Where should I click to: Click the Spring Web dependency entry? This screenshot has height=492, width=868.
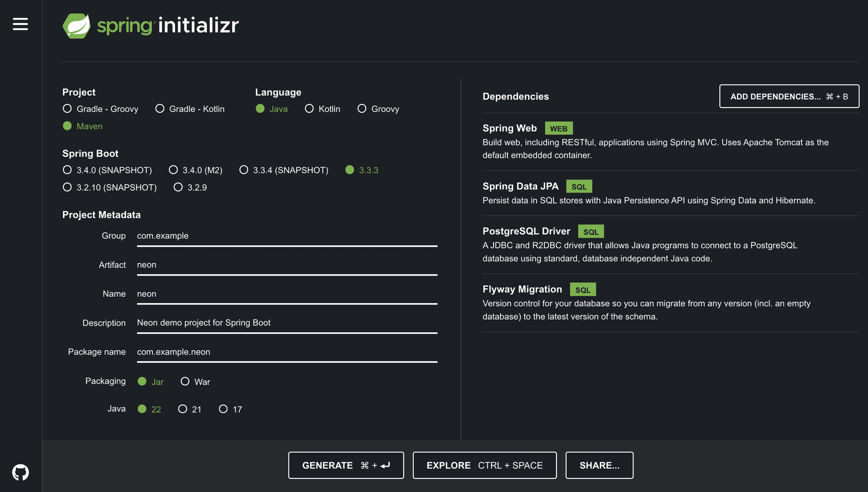[509, 128]
